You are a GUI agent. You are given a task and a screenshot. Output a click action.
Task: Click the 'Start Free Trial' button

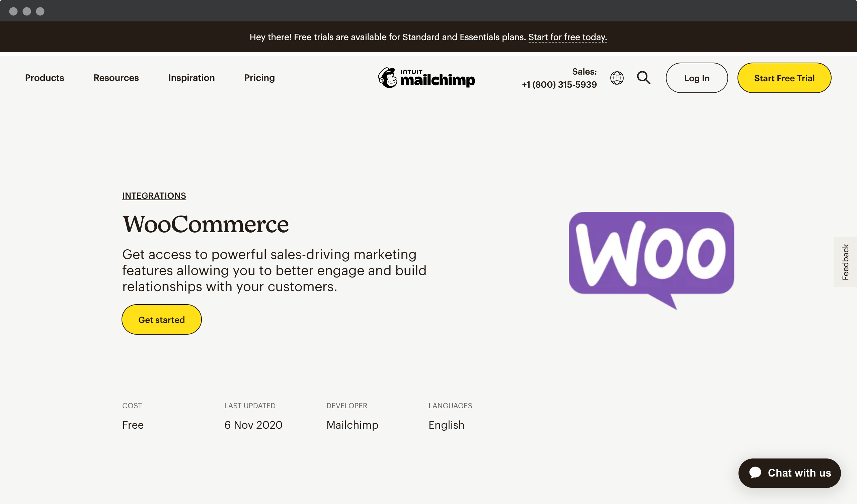pos(784,78)
